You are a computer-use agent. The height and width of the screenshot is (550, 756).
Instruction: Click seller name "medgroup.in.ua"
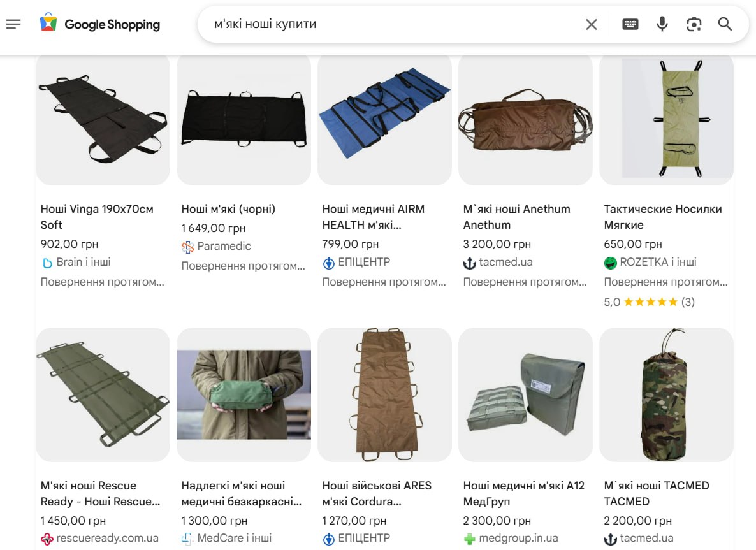click(518, 538)
